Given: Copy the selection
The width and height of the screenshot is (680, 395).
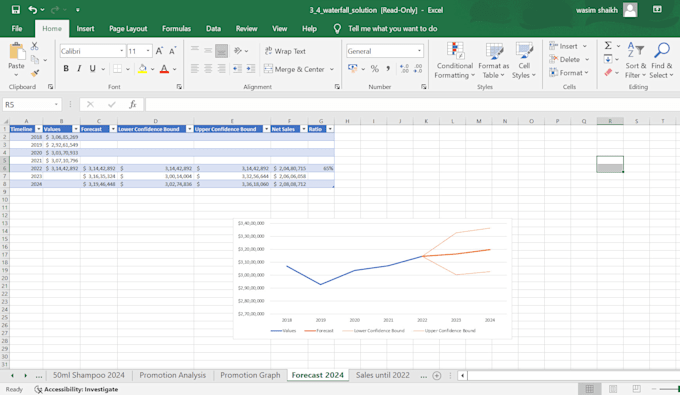Looking at the screenshot, I should coord(35,60).
